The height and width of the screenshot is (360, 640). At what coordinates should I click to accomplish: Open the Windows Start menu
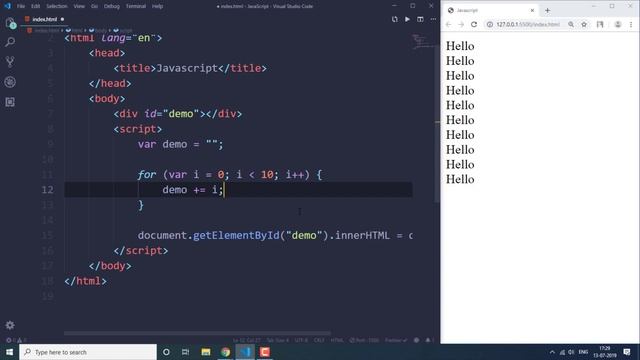(x=9, y=352)
